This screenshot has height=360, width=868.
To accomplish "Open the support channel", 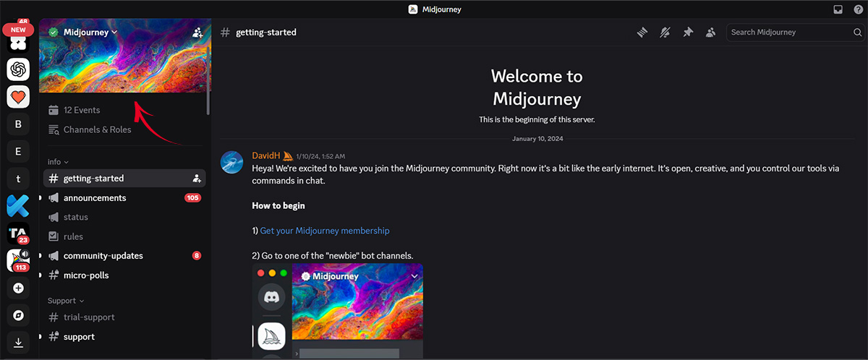I will [x=124, y=337].
